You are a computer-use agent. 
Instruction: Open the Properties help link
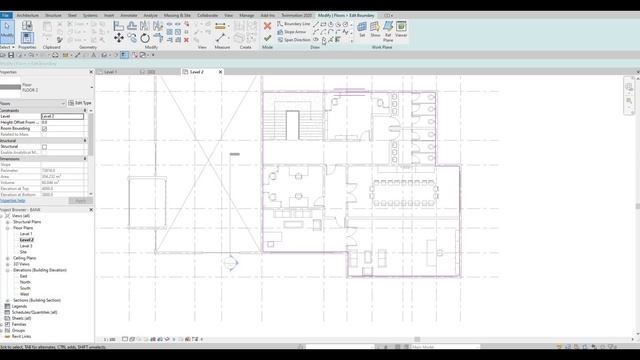13,200
